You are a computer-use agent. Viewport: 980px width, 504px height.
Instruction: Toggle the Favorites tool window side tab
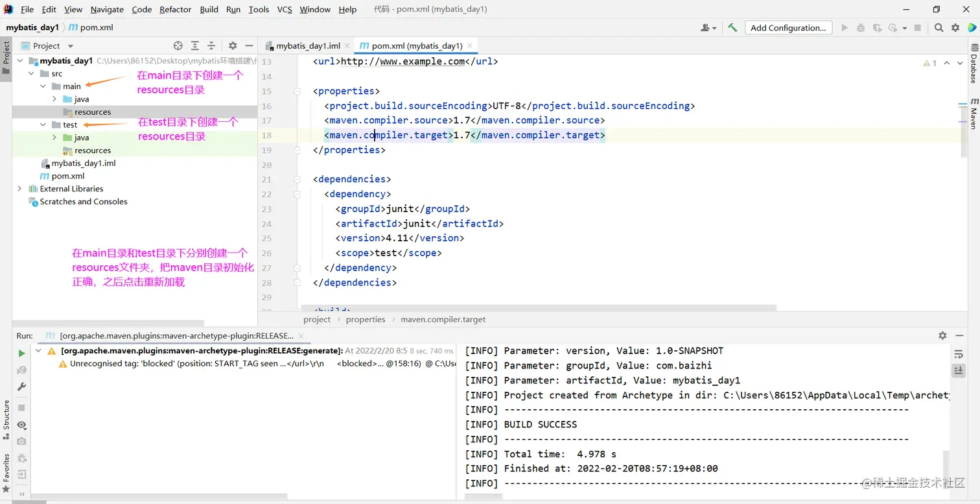[6, 472]
